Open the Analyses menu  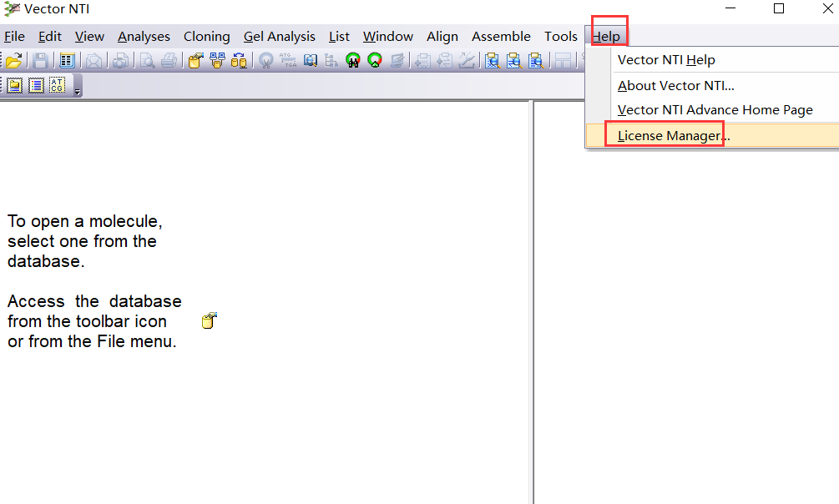point(144,37)
